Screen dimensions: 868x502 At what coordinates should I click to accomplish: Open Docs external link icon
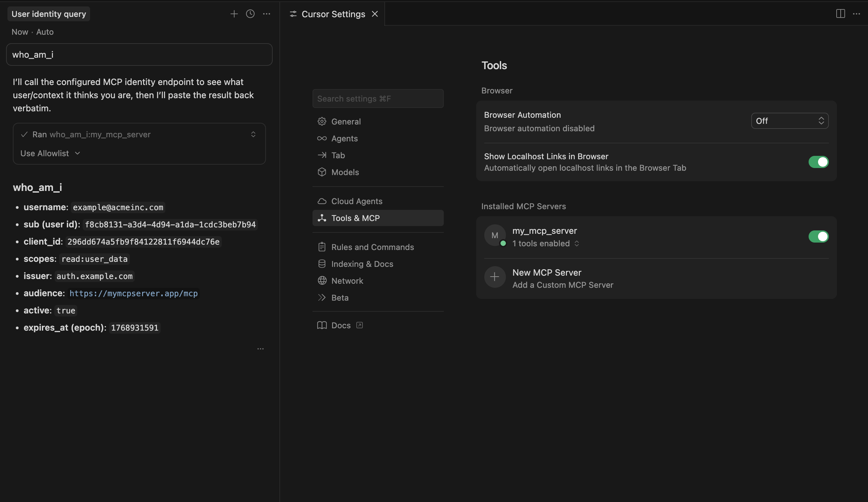click(x=359, y=325)
